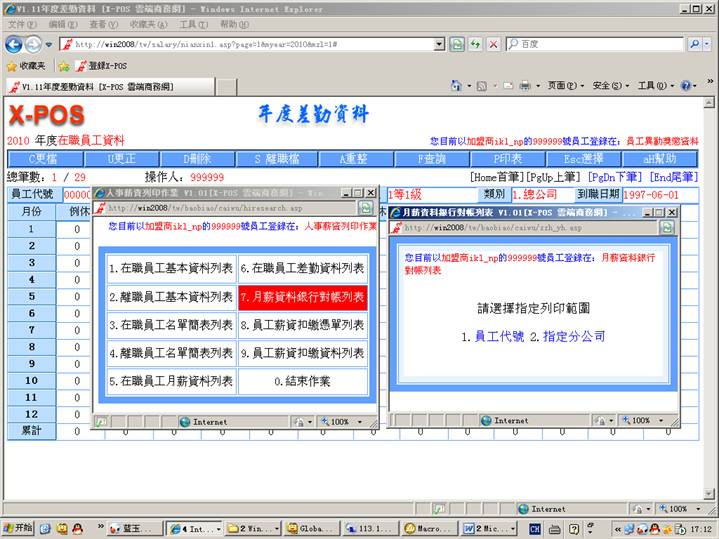Click the Stop loading red X icon

(493, 44)
